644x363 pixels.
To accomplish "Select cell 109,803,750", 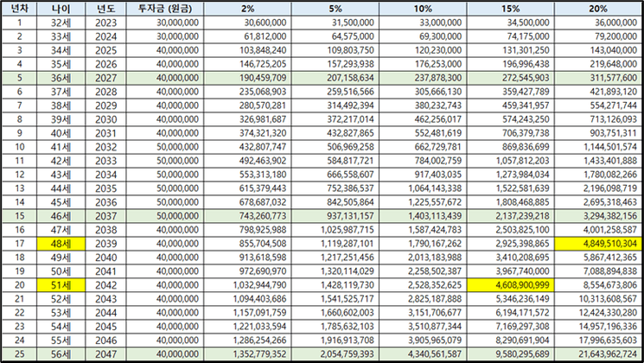I will [335, 50].
